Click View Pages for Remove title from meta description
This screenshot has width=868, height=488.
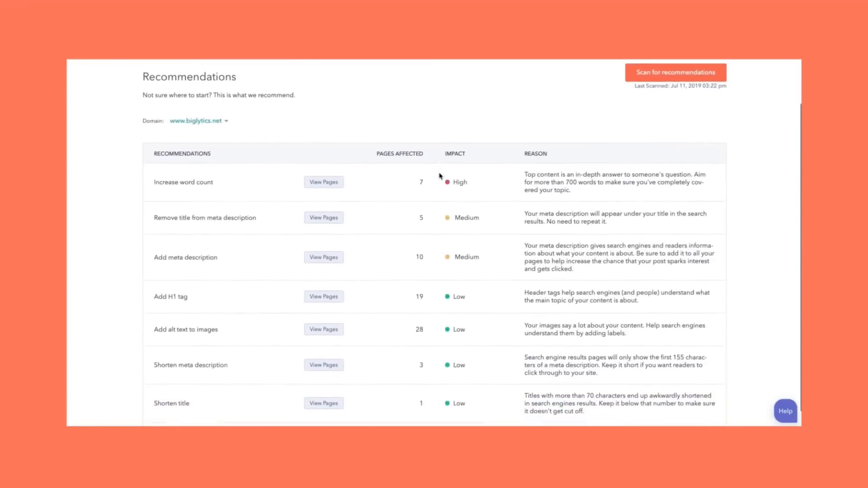click(x=324, y=218)
